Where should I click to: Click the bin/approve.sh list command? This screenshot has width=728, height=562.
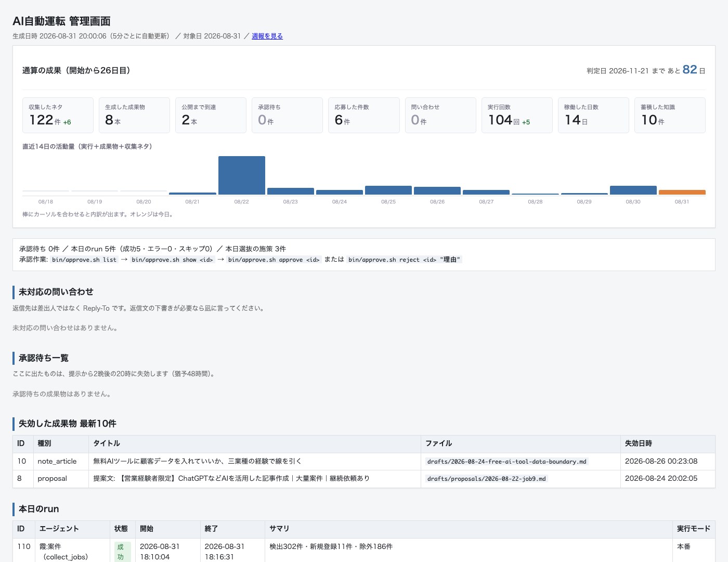(x=84, y=260)
